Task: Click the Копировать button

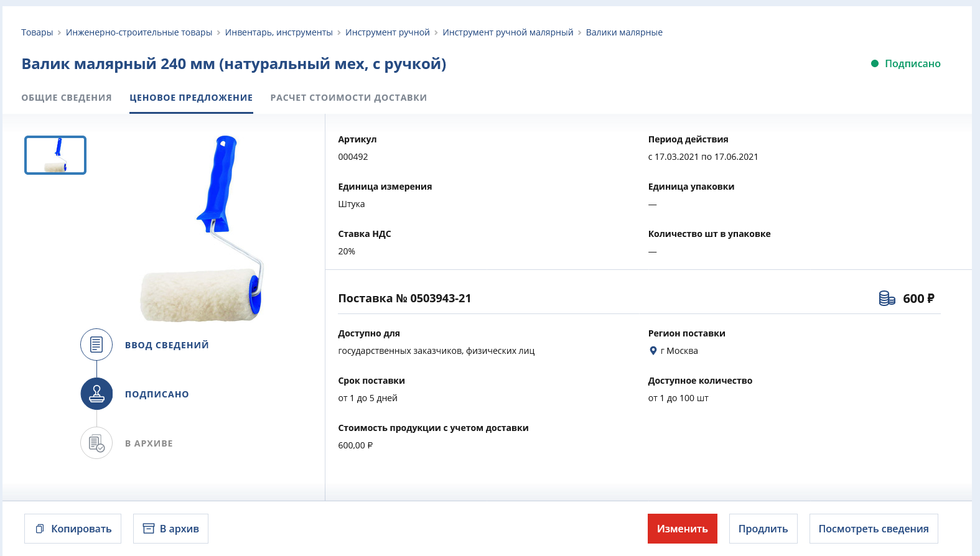Action: click(73, 529)
